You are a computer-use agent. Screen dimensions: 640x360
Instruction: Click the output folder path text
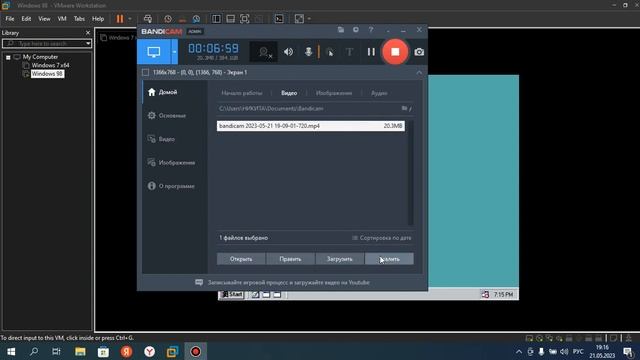(271, 109)
